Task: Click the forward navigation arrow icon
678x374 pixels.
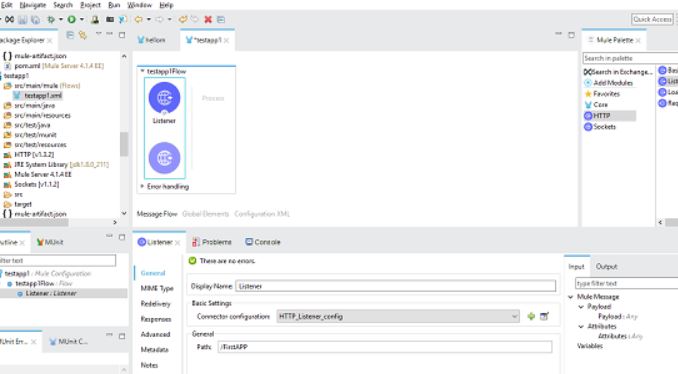Action: coord(160,19)
